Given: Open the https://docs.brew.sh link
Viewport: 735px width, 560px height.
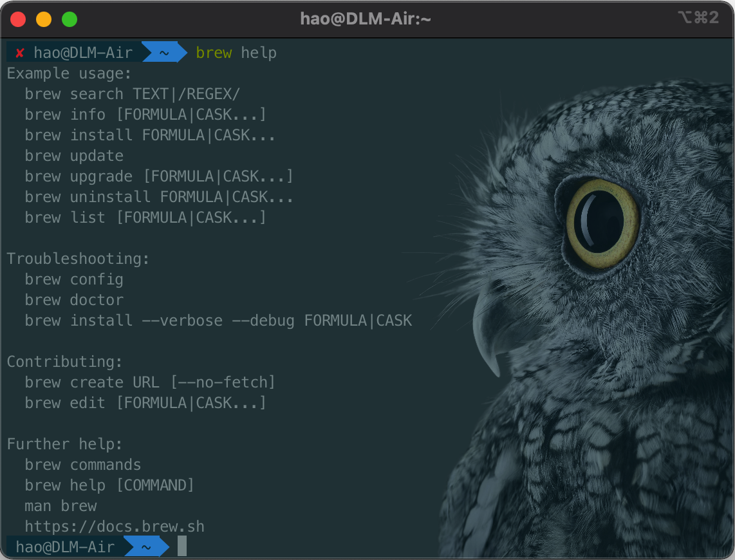Looking at the screenshot, I should tap(115, 527).
